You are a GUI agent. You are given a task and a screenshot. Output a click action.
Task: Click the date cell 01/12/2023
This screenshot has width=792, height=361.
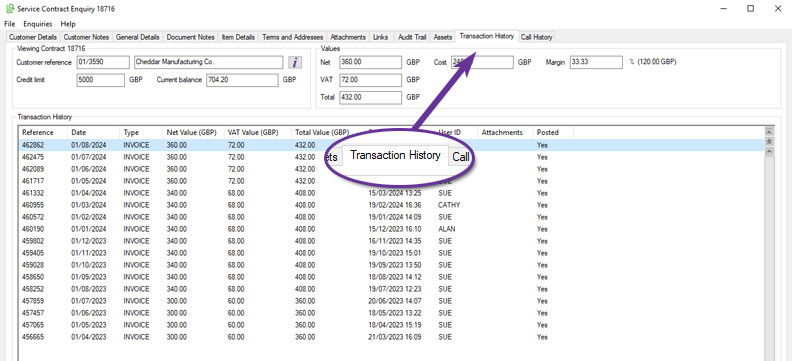(88, 241)
